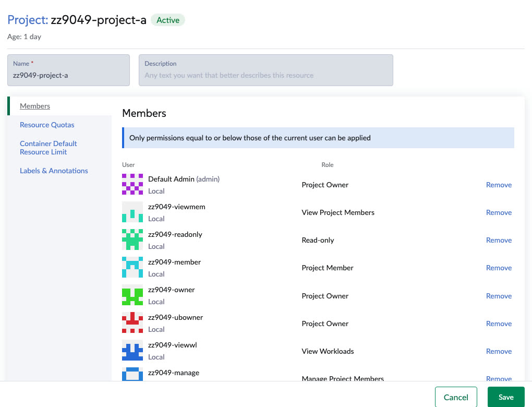The width and height of the screenshot is (532, 407).
Task: Click the zz9049-manage avatar icon
Action: [132, 374]
